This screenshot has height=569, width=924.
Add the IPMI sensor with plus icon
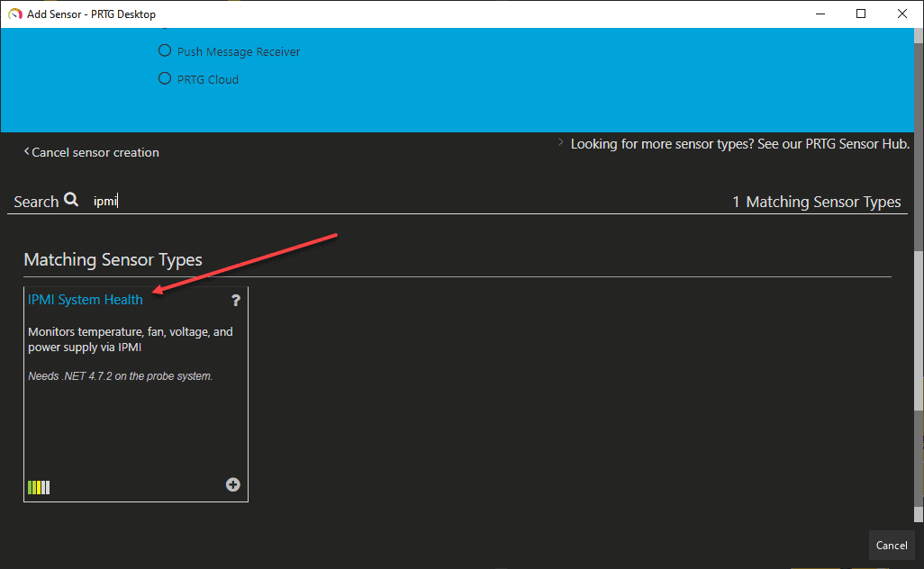232,484
